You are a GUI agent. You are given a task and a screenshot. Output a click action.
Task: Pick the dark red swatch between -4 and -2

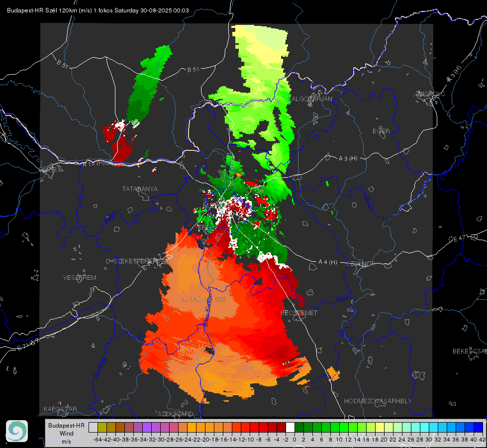[281, 427]
